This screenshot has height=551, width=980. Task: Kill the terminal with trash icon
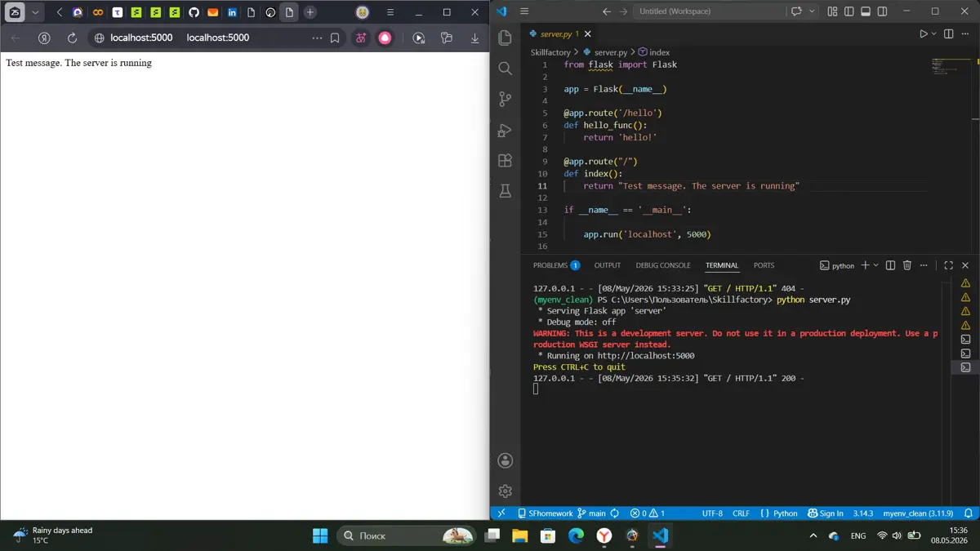[x=906, y=265]
